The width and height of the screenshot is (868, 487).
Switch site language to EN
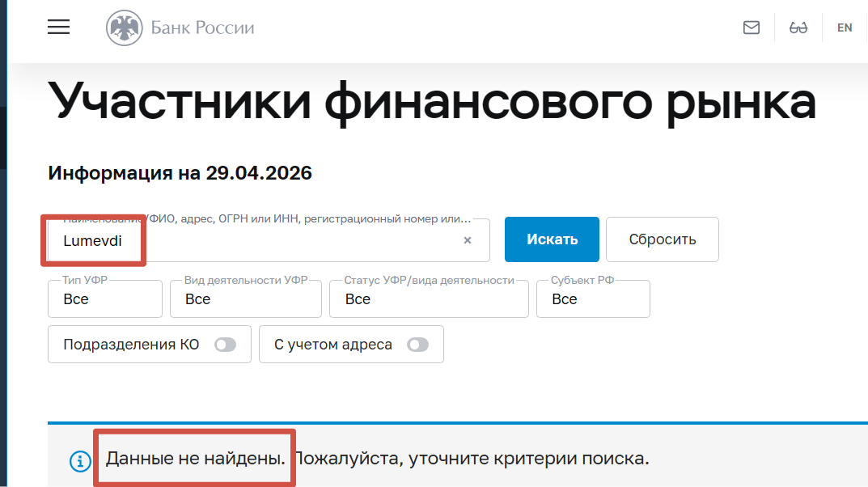(x=845, y=28)
